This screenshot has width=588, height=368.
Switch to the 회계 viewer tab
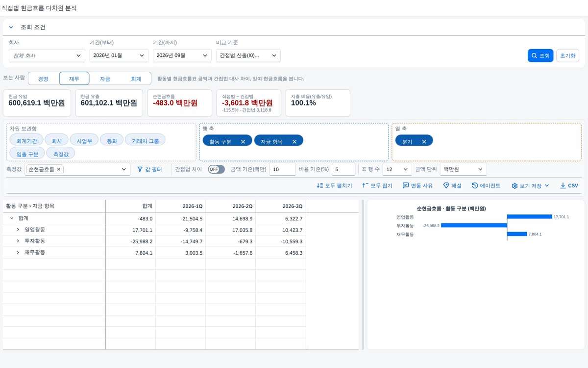coord(136,79)
